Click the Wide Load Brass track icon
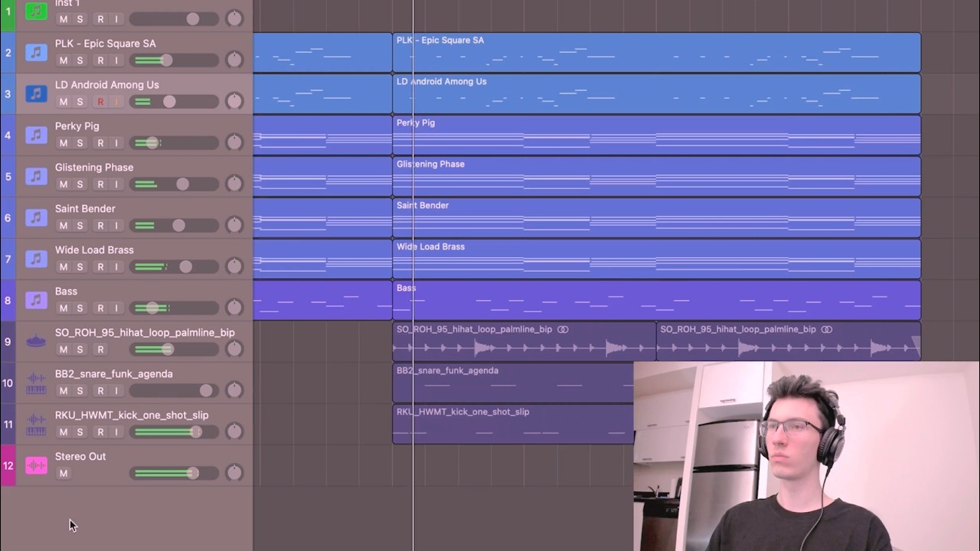The image size is (980, 551). [x=36, y=259]
